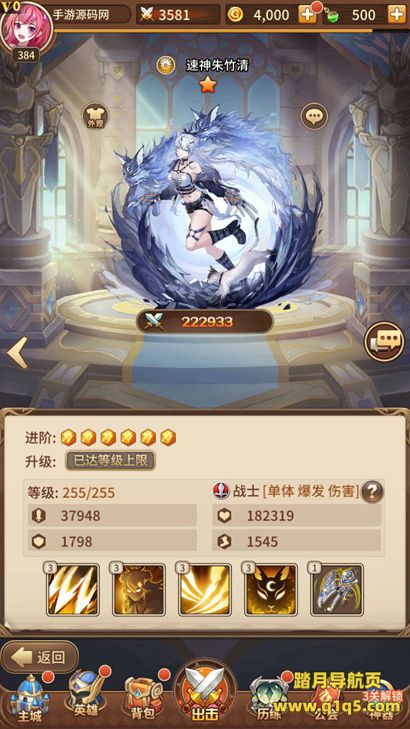
Task: Tap the 222933 combat power display
Action: click(205, 322)
